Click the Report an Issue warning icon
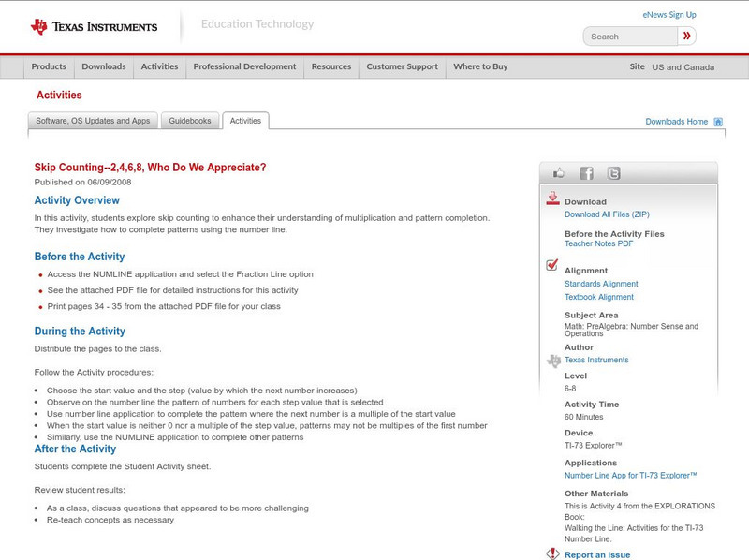Image resolution: width=749 pixels, height=560 pixels. click(x=554, y=553)
